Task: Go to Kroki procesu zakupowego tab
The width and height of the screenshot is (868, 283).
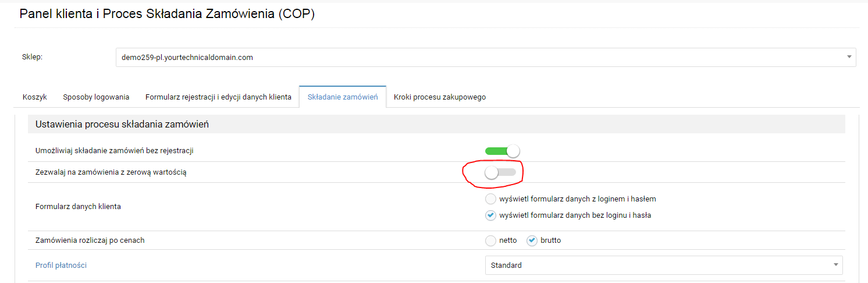Action: click(x=440, y=97)
